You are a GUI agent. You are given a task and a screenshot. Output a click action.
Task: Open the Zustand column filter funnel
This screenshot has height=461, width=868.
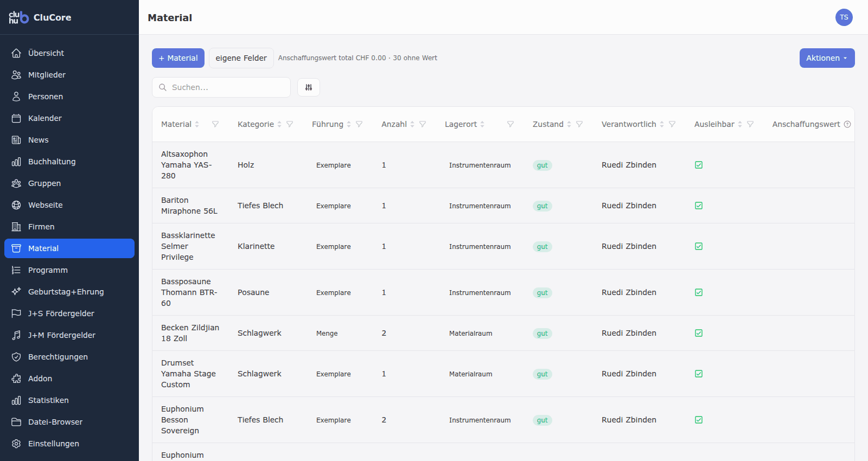(x=579, y=124)
